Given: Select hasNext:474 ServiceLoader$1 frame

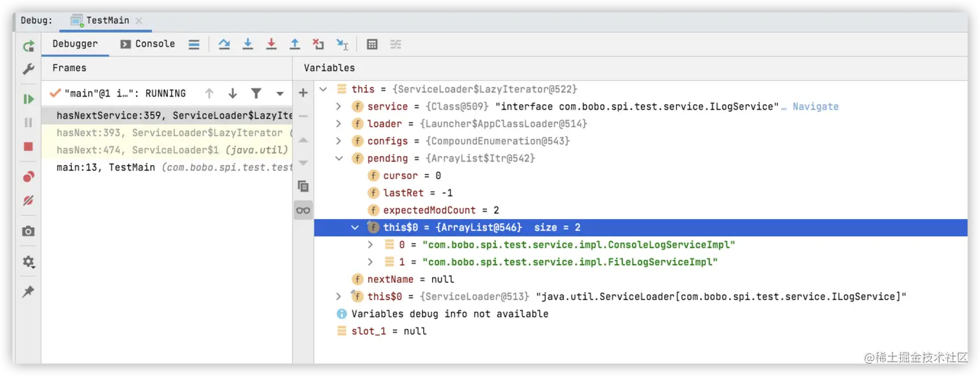Looking at the screenshot, I should [x=167, y=150].
